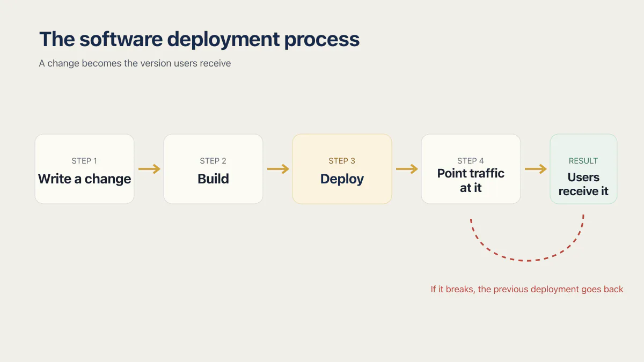The image size is (644, 362).
Task: Select the 'Build' step card
Action: point(213,169)
